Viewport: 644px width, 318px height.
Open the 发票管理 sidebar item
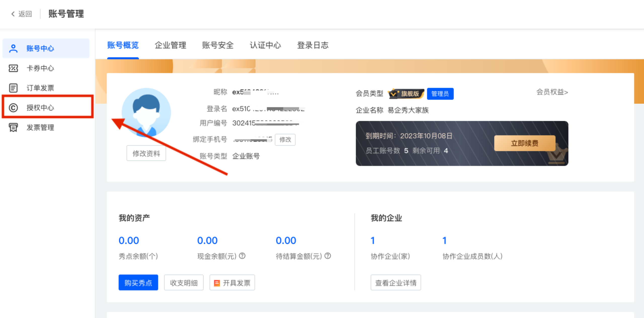pos(46,127)
